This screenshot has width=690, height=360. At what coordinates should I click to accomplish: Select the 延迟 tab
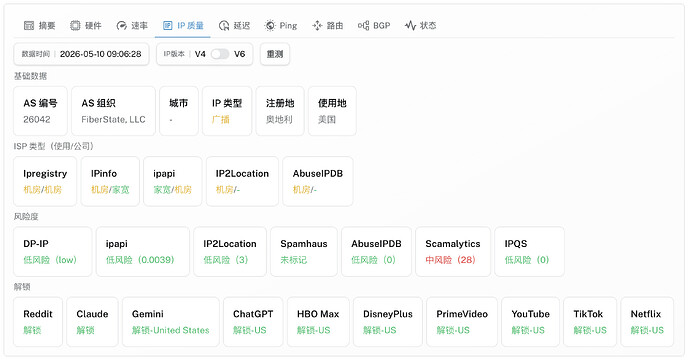click(x=235, y=26)
